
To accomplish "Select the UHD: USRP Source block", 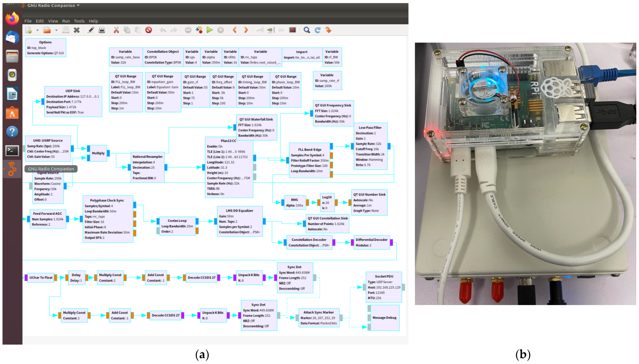I will (x=48, y=149).
